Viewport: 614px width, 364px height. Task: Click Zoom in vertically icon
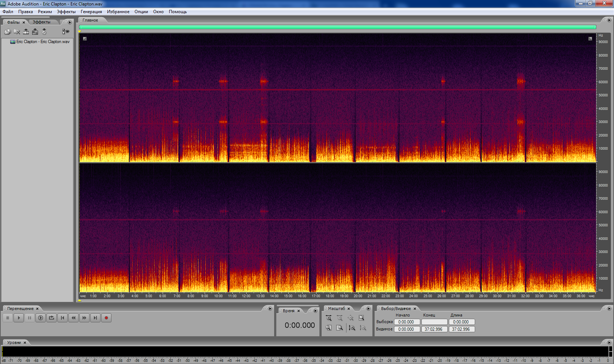[x=352, y=328]
